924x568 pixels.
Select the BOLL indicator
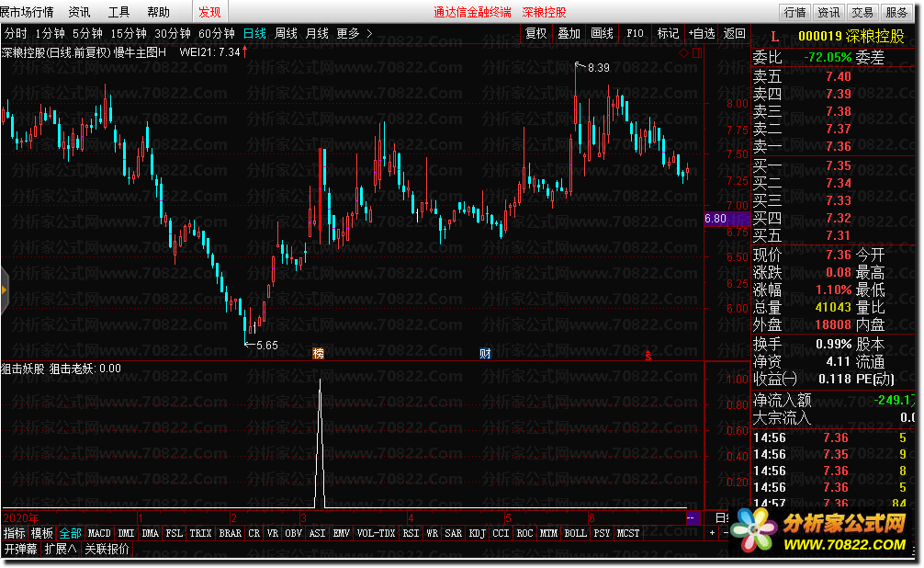click(x=575, y=533)
